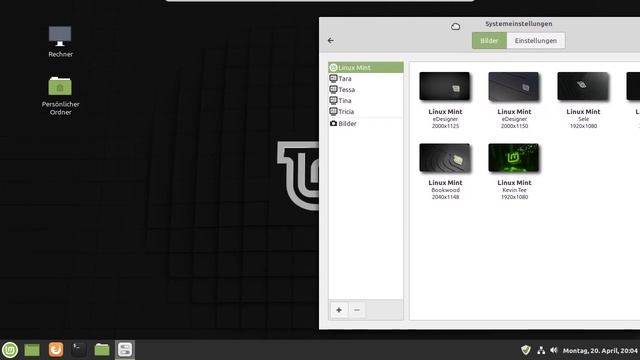This screenshot has height=360, width=640.
Task: Open the Rechner desktop icon
Action: pos(60,41)
